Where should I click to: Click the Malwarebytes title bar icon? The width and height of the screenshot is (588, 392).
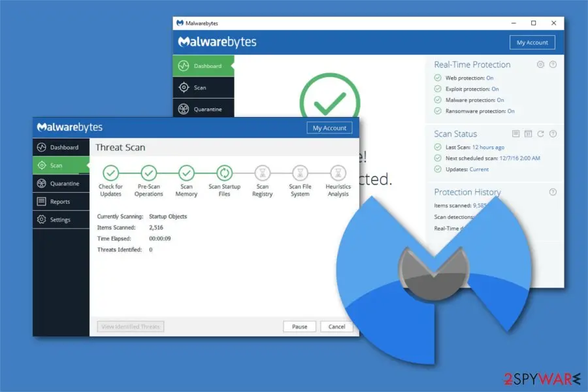click(180, 23)
